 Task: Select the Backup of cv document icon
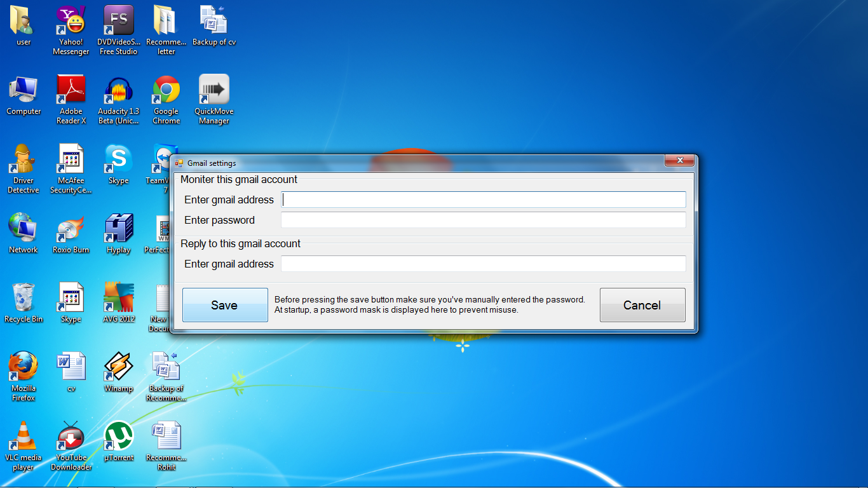[214, 25]
